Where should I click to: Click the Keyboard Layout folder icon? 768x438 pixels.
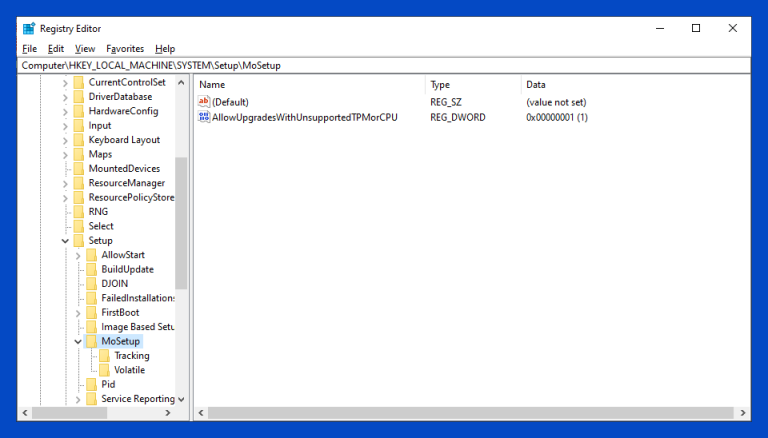pos(79,140)
